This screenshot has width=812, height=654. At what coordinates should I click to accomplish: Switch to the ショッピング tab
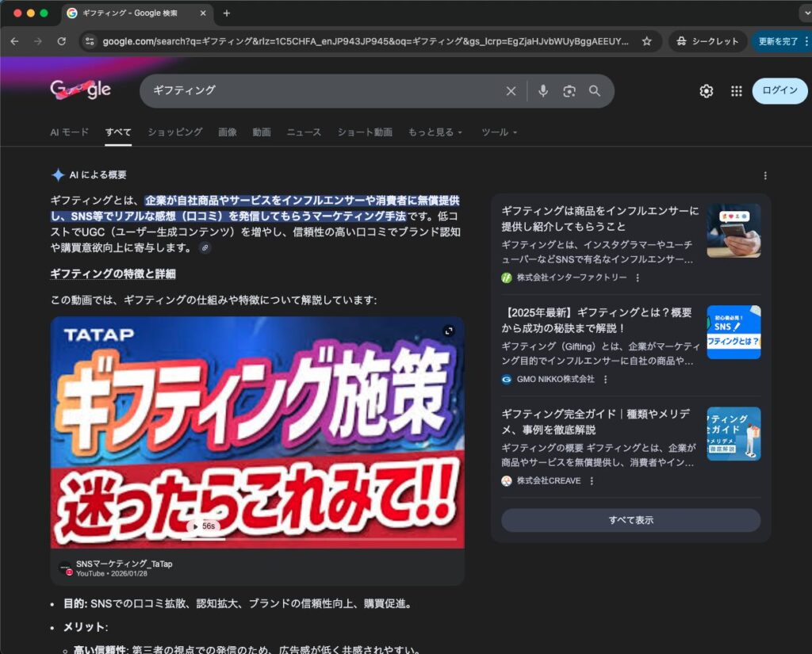pyautogui.click(x=174, y=132)
